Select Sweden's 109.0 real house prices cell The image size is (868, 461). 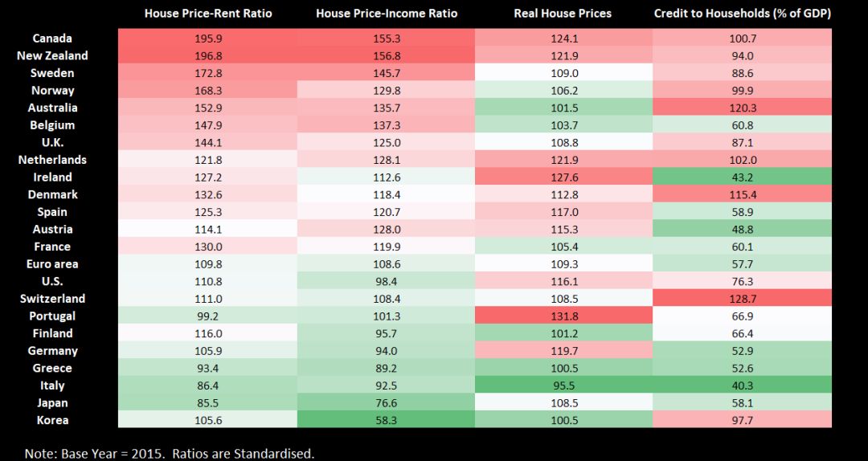pyautogui.click(x=563, y=73)
